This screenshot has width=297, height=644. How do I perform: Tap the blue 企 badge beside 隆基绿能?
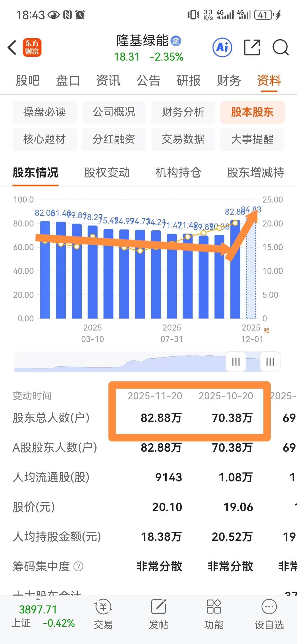176,41
